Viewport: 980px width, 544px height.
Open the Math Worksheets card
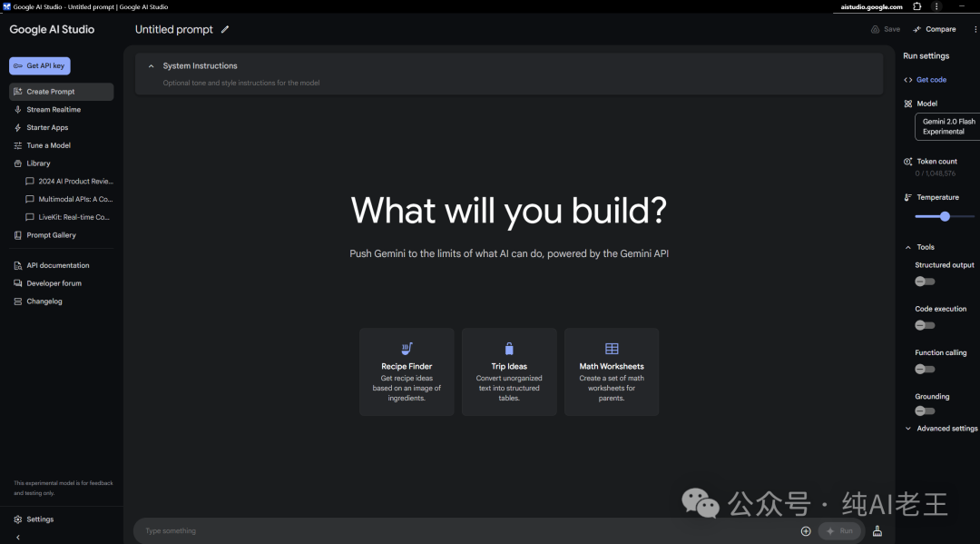coord(612,372)
